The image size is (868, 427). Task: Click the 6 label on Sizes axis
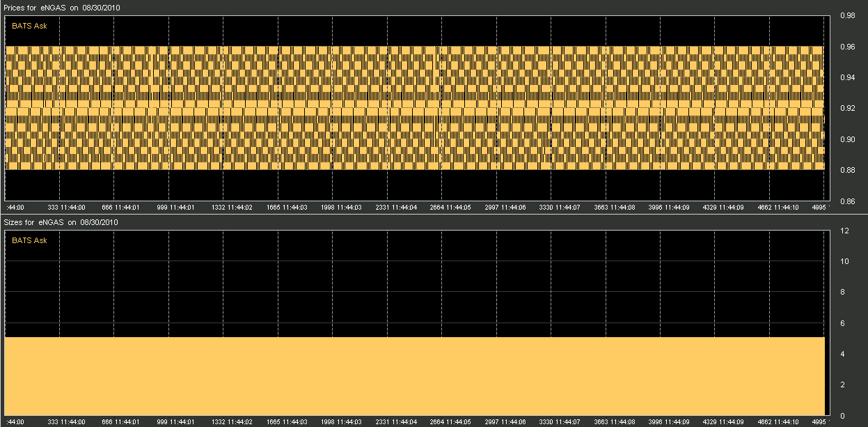842,323
